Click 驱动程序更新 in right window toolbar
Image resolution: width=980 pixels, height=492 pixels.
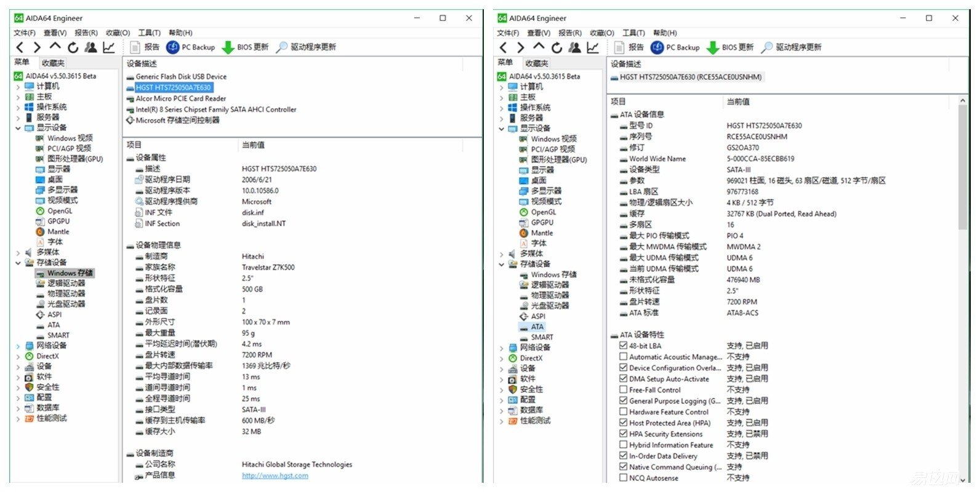[x=791, y=47]
